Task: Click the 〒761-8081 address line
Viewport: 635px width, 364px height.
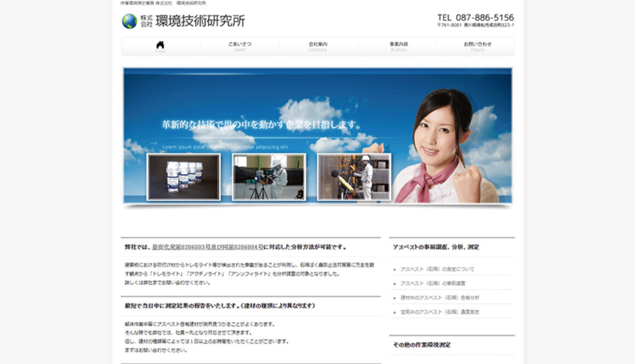Action: point(476,25)
